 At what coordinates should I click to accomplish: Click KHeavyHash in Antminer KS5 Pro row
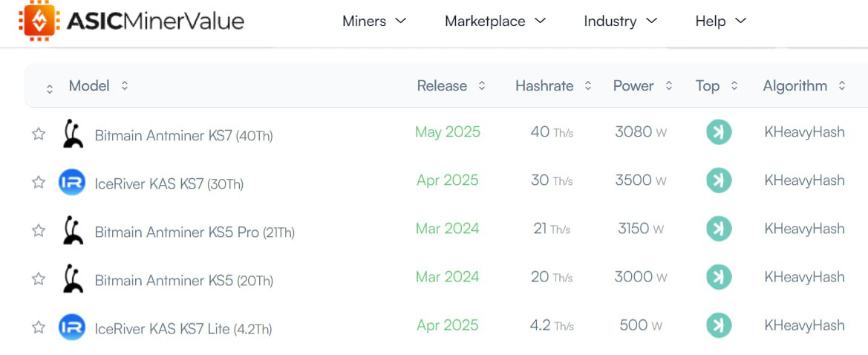pyautogui.click(x=804, y=228)
